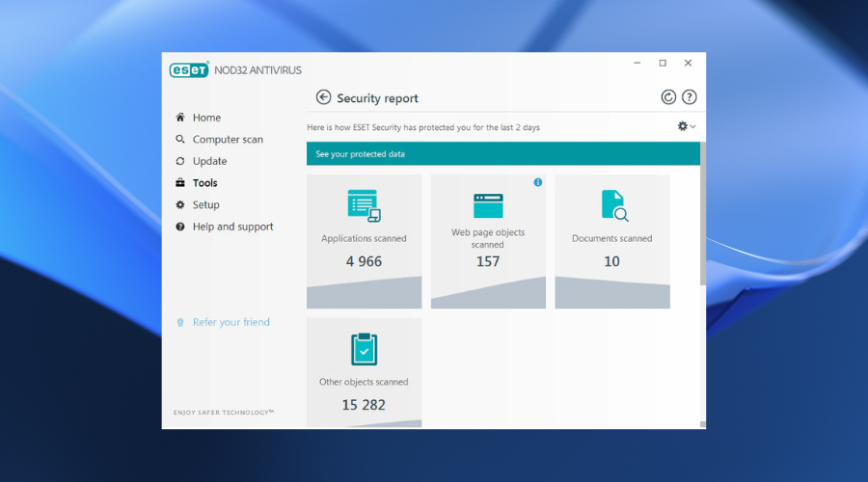Open the Setup page
This screenshot has width=868, height=482.
[206, 204]
